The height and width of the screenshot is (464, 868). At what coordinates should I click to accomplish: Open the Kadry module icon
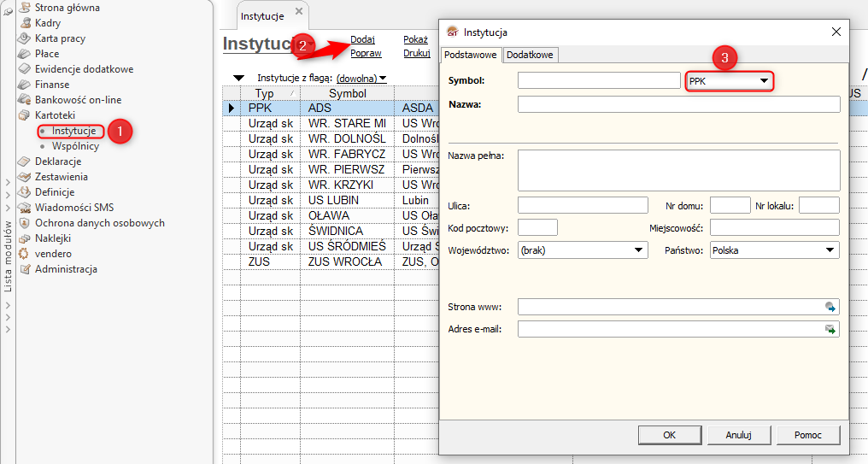(26, 23)
